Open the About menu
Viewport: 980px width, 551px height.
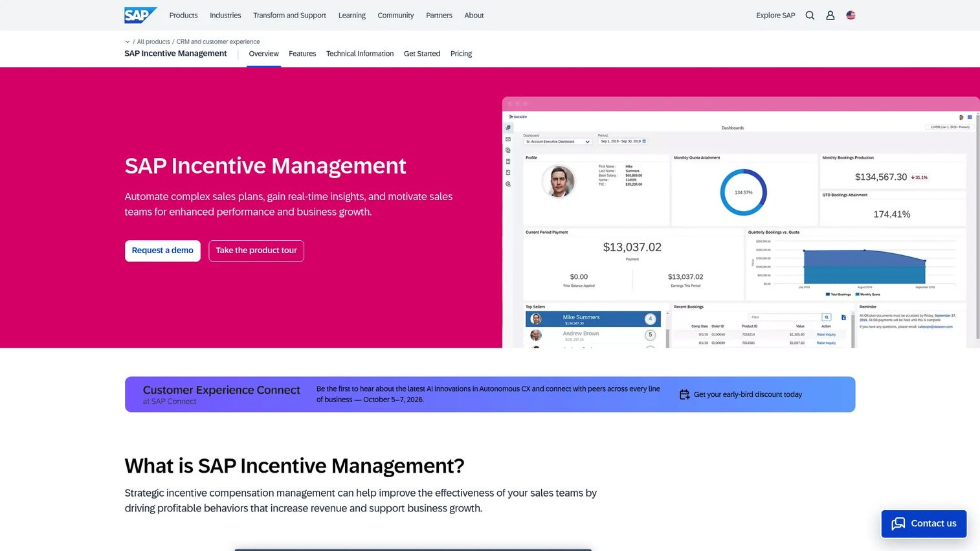pyautogui.click(x=474, y=16)
